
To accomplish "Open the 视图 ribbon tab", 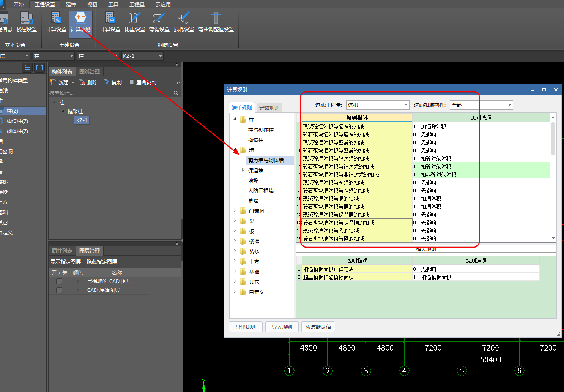I will (x=92, y=4).
